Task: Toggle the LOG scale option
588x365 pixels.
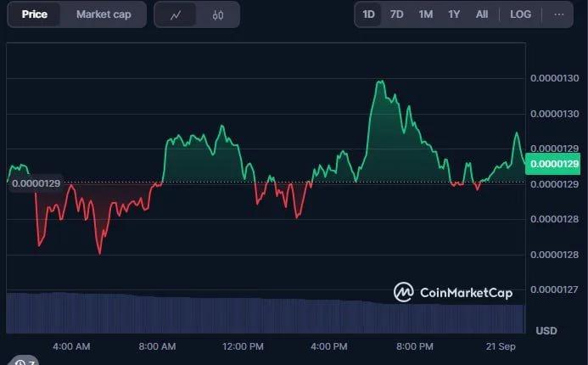Action: coord(520,14)
